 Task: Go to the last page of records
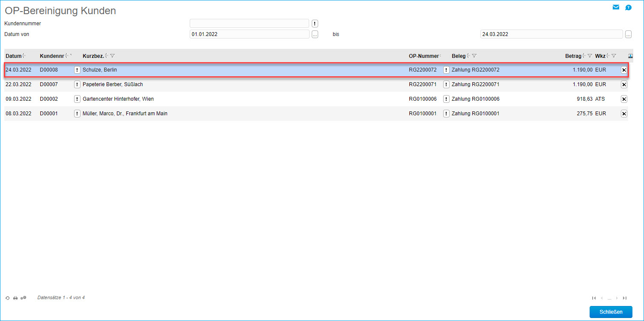click(625, 298)
